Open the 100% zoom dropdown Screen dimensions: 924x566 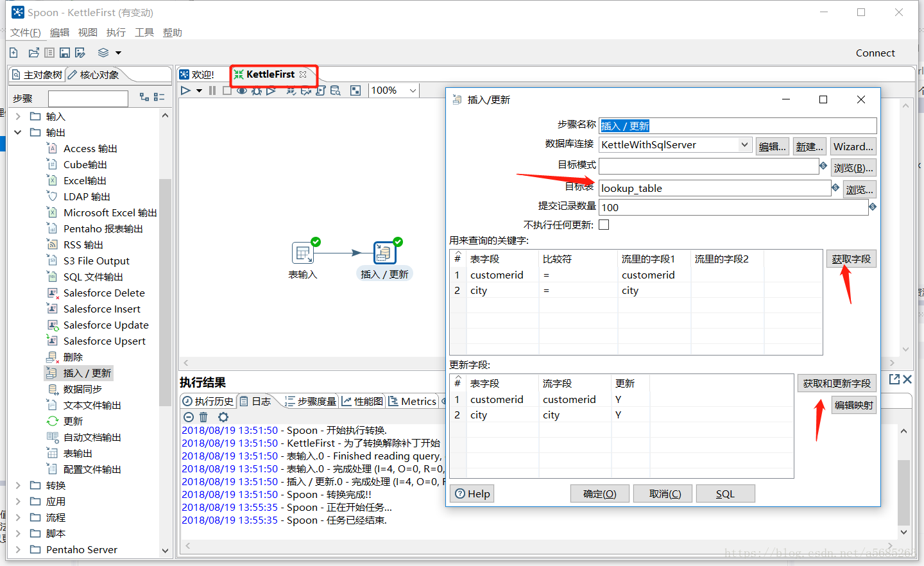point(413,90)
